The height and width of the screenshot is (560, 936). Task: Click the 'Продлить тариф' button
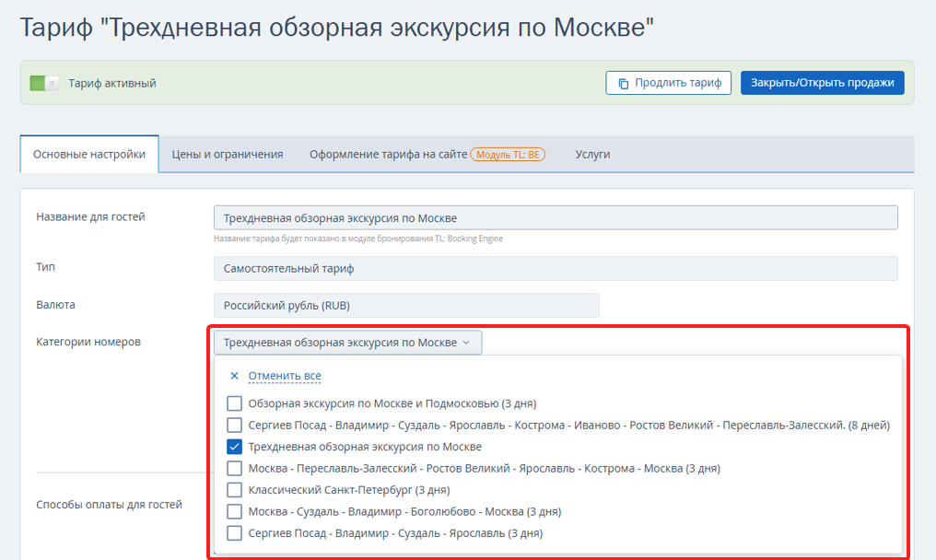click(669, 83)
